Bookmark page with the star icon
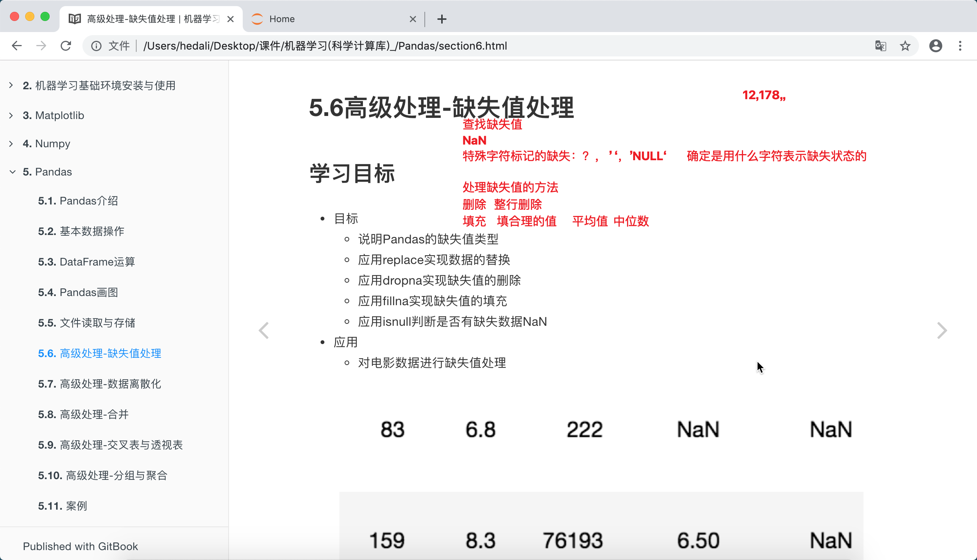Screen dimensions: 977x560 point(905,46)
